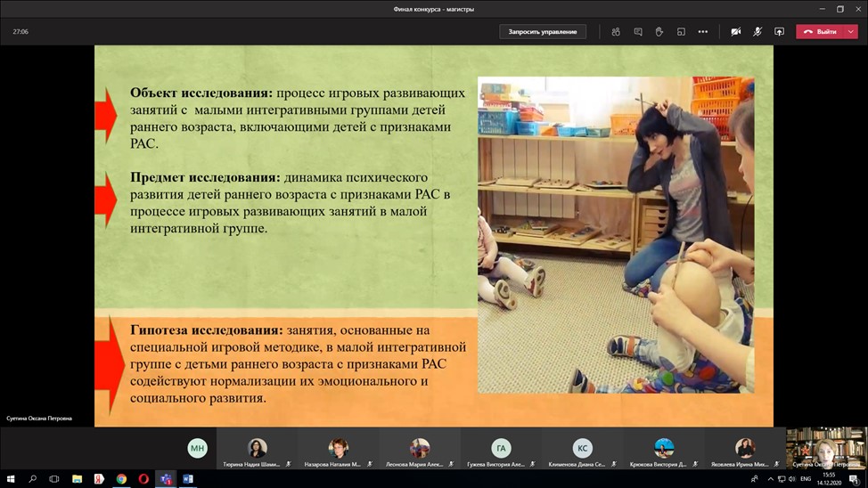This screenshot has width=868, height=488.
Task: Click the Share content icon
Action: (779, 31)
